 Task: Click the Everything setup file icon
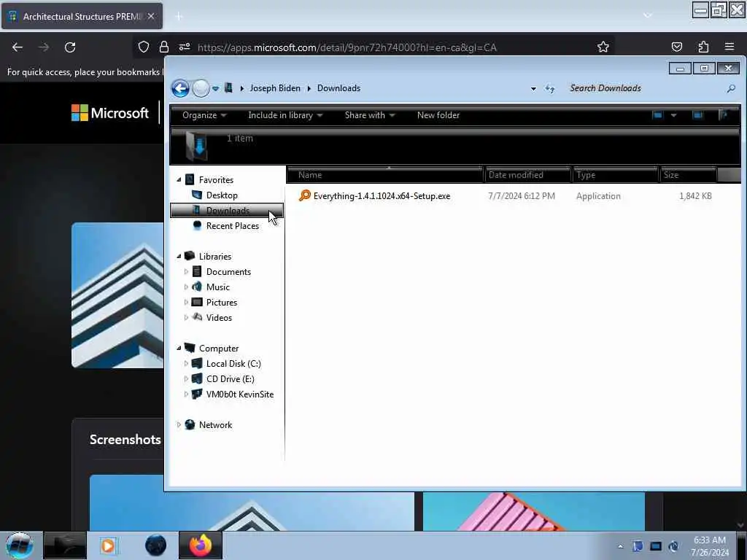[x=304, y=195]
